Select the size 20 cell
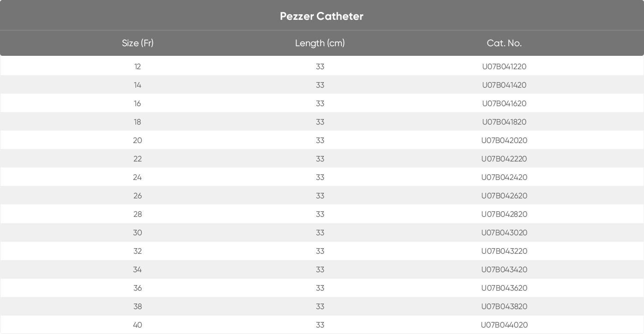 pyautogui.click(x=137, y=140)
